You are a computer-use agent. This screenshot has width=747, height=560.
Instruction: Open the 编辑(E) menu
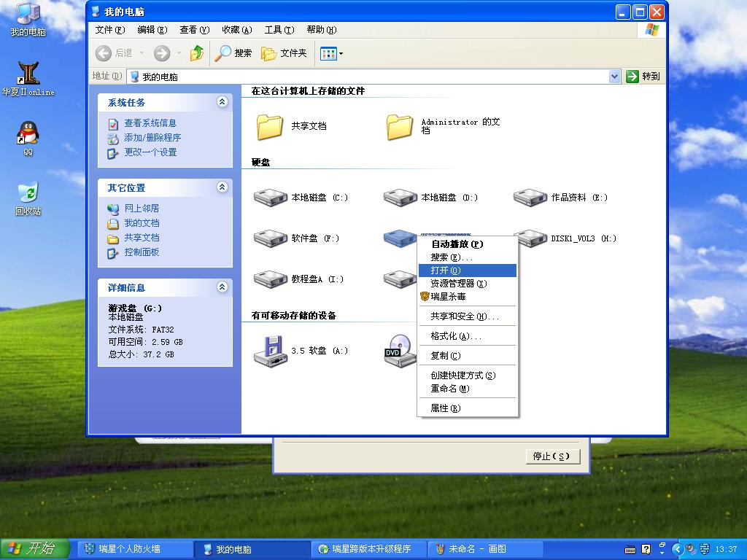click(152, 30)
